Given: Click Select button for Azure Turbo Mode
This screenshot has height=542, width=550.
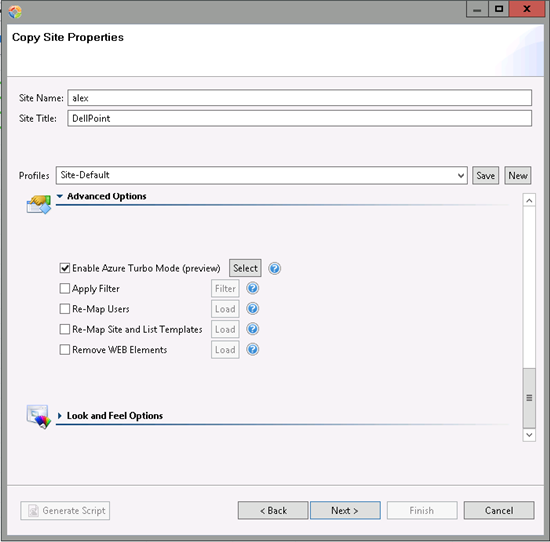Looking at the screenshot, I should (245, 268).
